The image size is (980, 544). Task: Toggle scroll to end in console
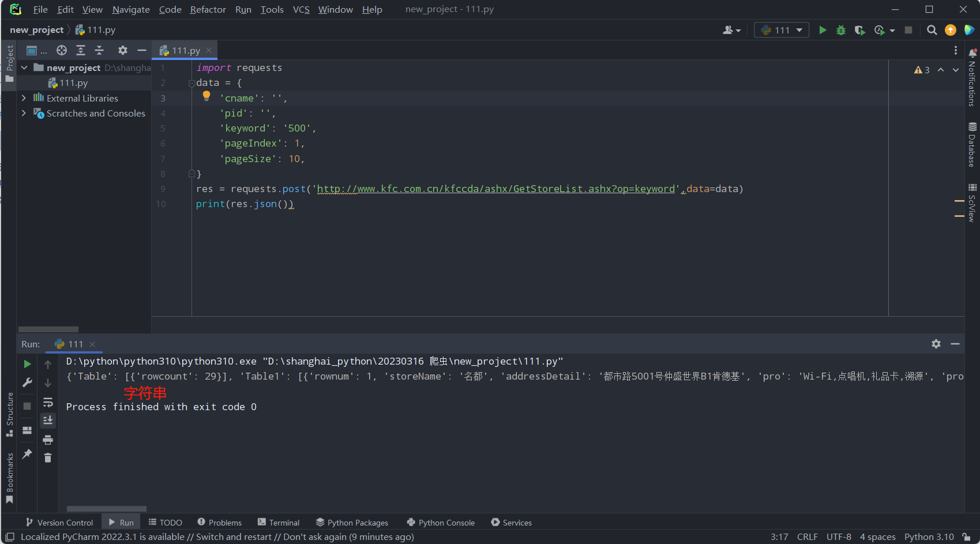[48, 420]
